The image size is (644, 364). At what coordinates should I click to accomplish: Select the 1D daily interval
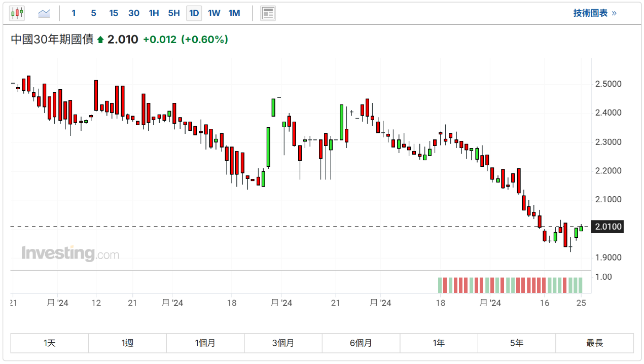[x=194, y=13]
